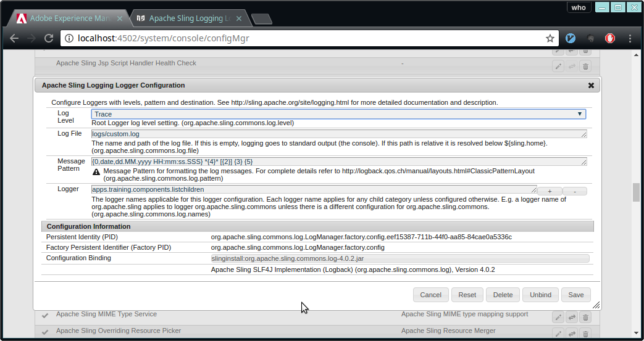Viewport: 644px width, 341px height.
Task: Click into the Logger name field
Action: tap(314, 189)
